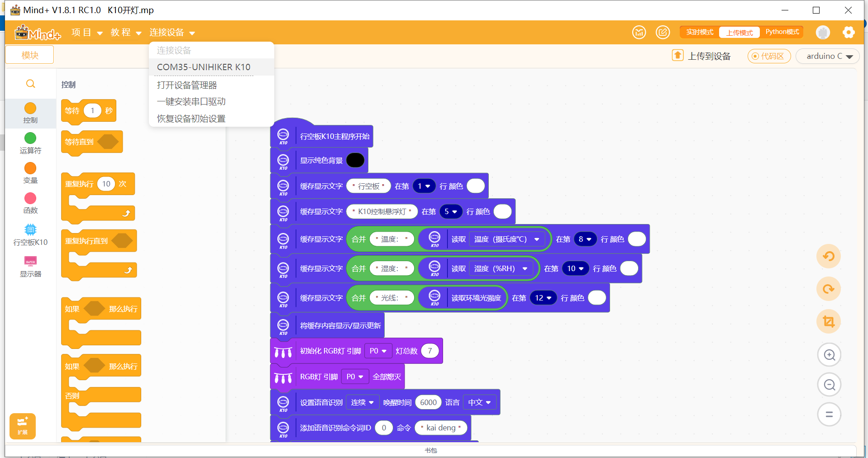
Task: Click K10 icon on 行空板K10主程序开始 block
Action: tap(283, 136)
